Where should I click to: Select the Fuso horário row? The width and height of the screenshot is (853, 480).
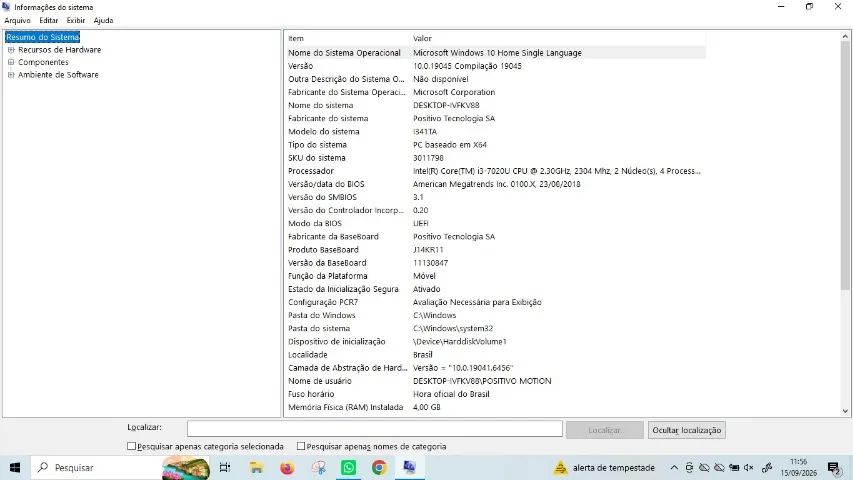pyautogui.click(x=495, y=394)
